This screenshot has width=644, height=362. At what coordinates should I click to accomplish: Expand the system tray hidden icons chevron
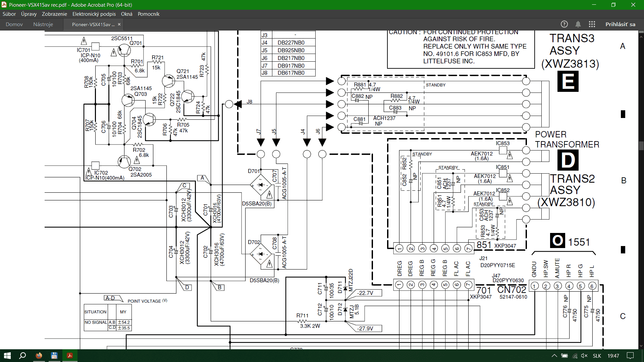click(x=554, y=356)
